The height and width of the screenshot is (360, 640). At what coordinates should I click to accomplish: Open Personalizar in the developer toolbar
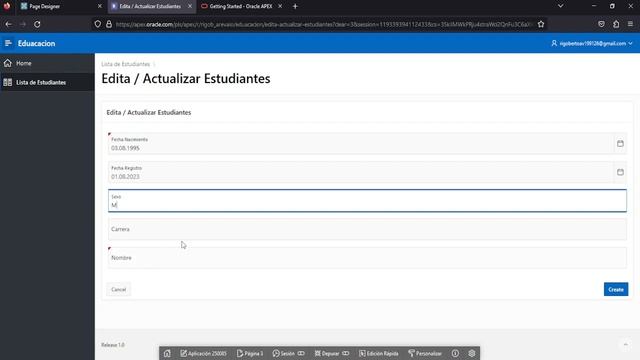[425, 353]
